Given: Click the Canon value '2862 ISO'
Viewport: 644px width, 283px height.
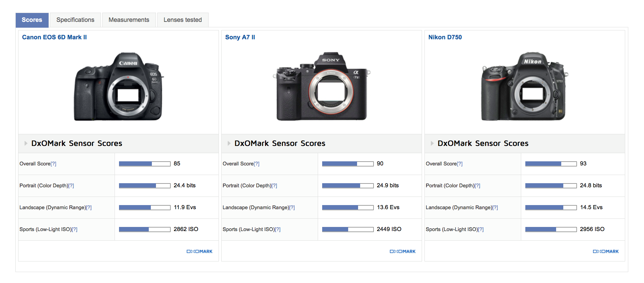Looking at the screenshot, I should click(x=186, y=229).
